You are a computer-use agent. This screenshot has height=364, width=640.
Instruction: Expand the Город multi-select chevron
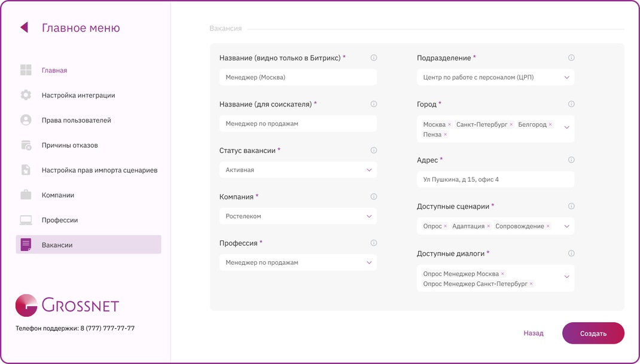[566, 127]
